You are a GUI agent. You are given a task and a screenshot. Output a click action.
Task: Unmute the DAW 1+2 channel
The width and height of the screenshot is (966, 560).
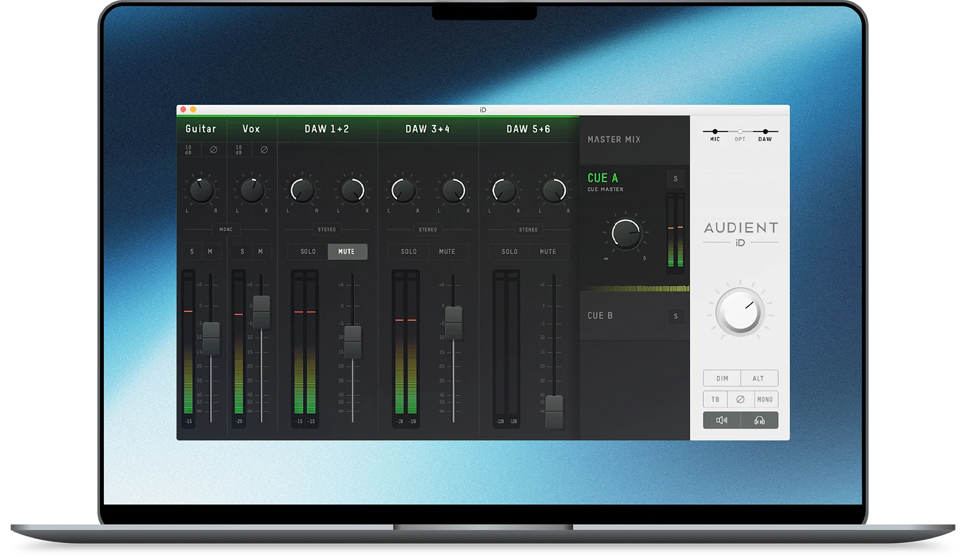pos(347,252)
